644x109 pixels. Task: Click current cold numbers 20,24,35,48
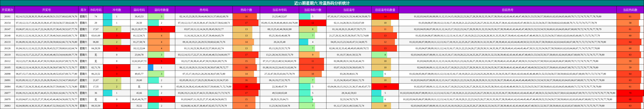(x=280, y=42)
